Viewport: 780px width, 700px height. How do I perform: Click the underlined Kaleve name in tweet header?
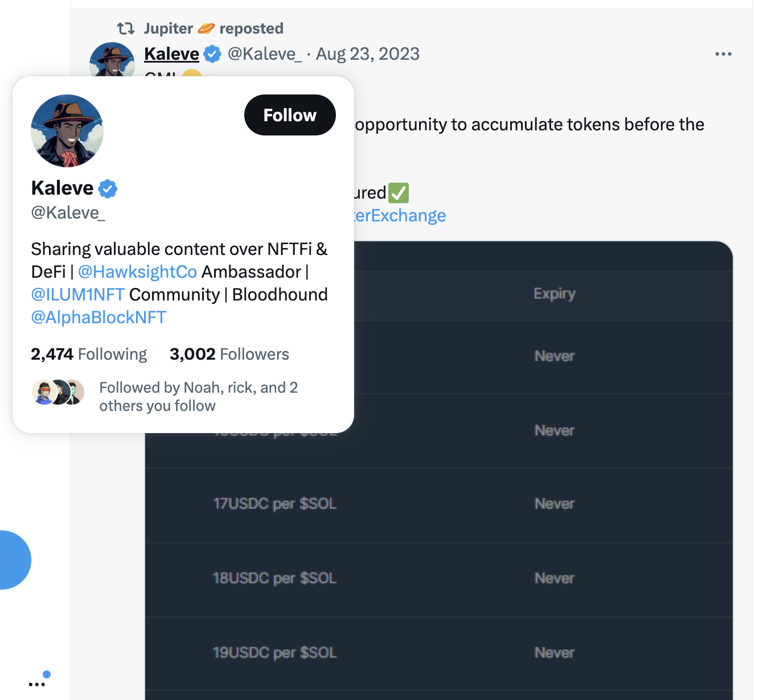(171, 54)
